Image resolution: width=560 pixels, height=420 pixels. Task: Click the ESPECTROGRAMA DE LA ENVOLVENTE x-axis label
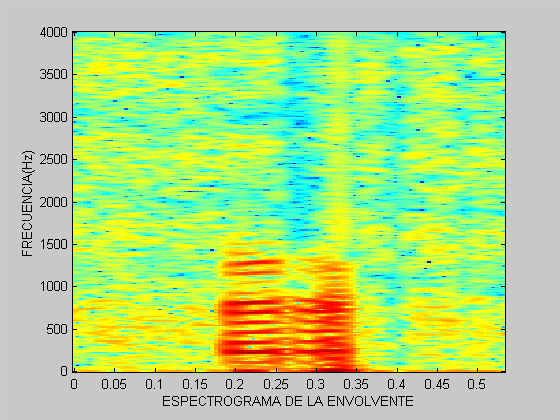point(288,401)
